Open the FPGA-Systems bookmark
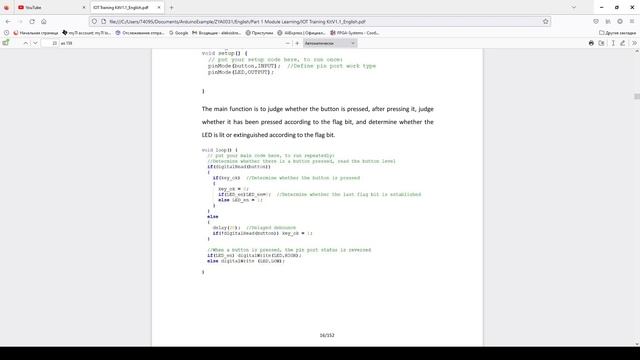640x360 pixels. pyautogui.click(x=354, y=33)
